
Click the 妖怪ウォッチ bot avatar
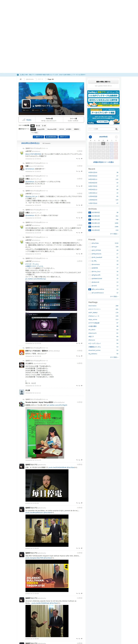22,352
